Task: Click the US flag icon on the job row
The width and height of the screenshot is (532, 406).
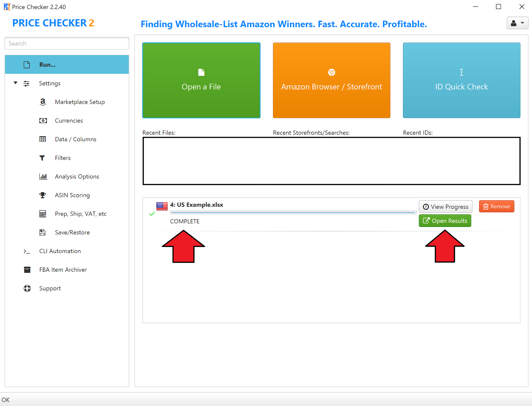Action: coord(162,206)
